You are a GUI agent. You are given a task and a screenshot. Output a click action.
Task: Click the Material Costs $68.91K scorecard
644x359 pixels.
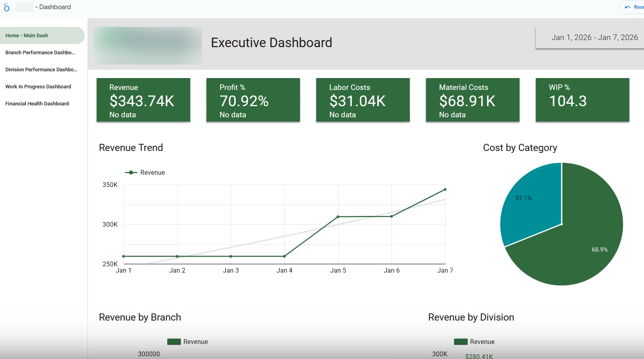tap(473, 100)
